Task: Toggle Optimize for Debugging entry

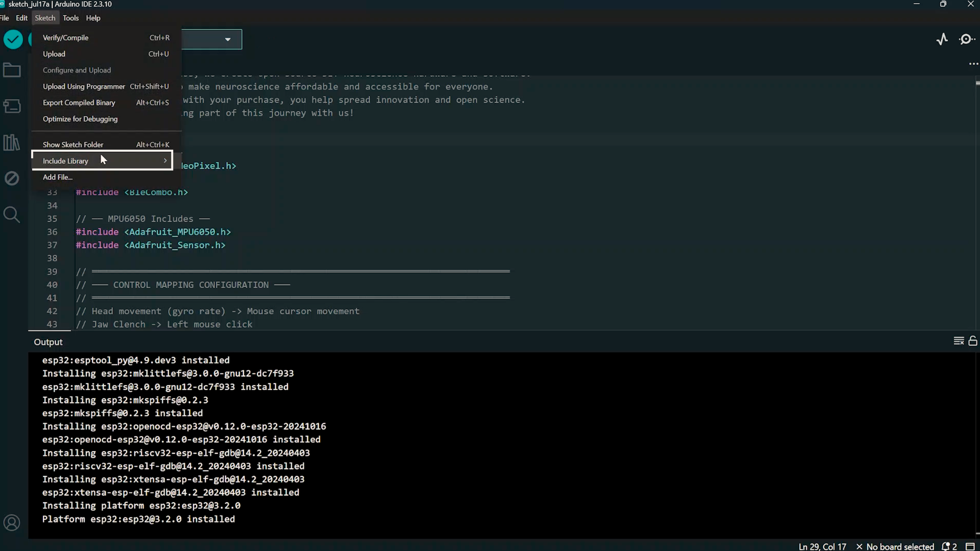Action: [106, 119]
